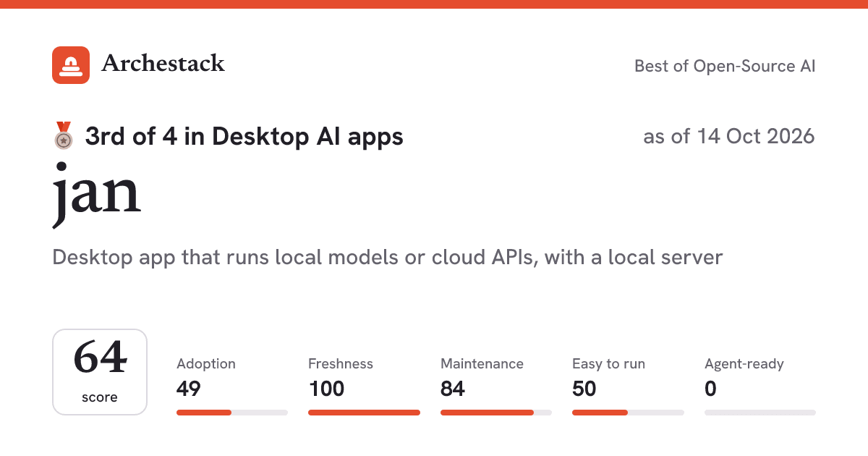
Task: Click the Maintenance progress bar
Action: pyautogui.click(x=496, y=413)
